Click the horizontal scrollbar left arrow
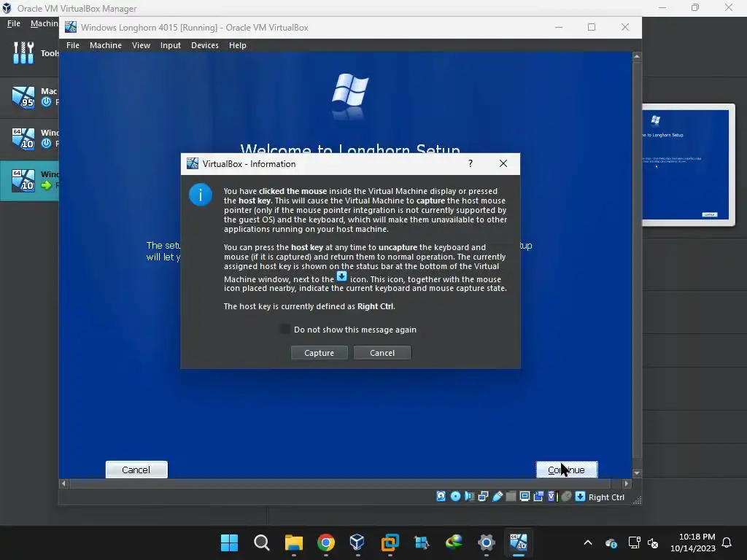This screenshot has height=560, width=747. [x=64, y=483]
